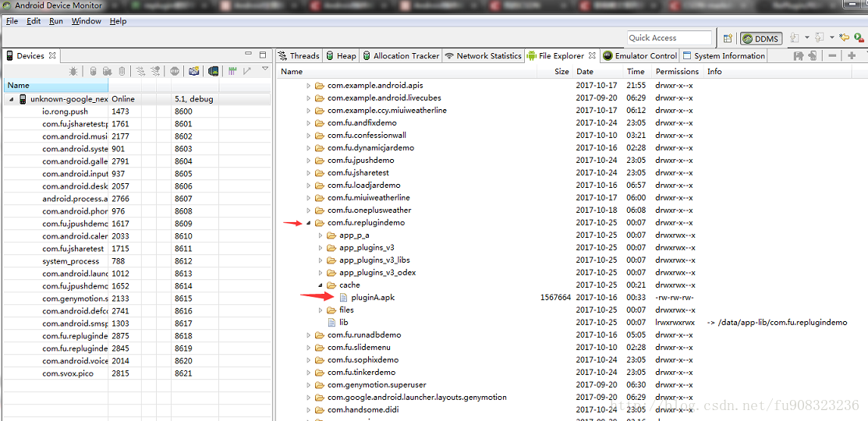The width and height of the screenshot is (868, 421).
Task: Select the com.handsome.didi folder
Action: point(363,410)
